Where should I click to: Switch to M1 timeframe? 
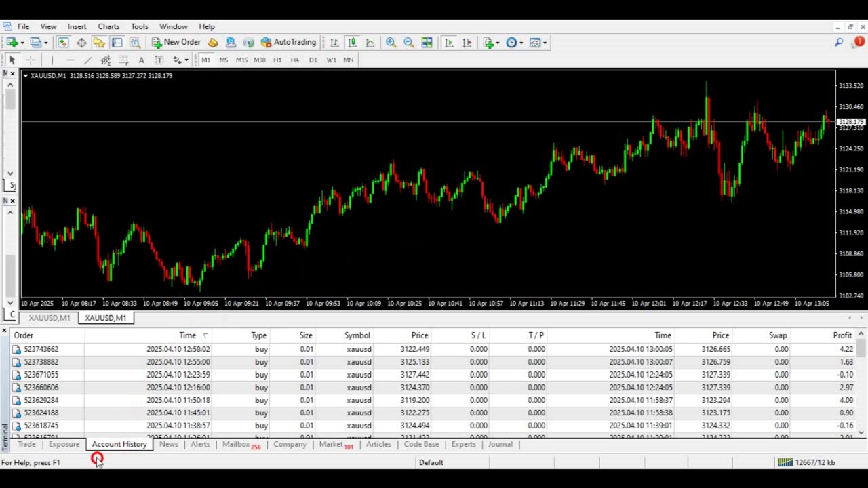[x=205, y=60]
